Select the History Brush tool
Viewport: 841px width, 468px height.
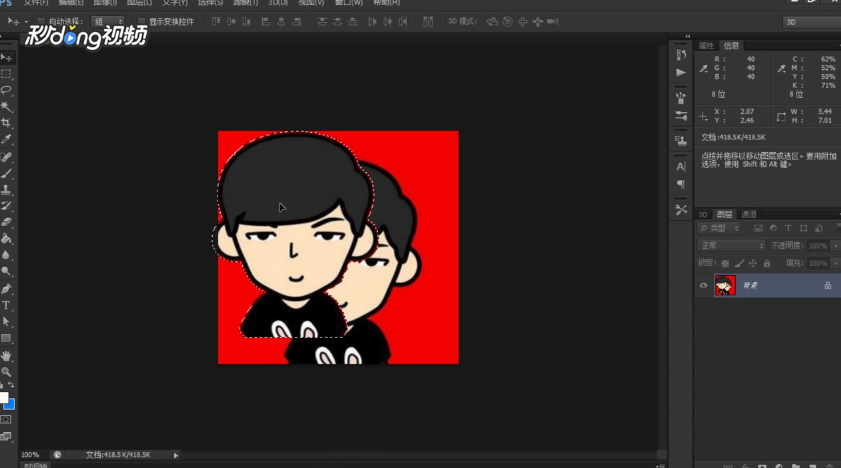click(x=6, y=205)
